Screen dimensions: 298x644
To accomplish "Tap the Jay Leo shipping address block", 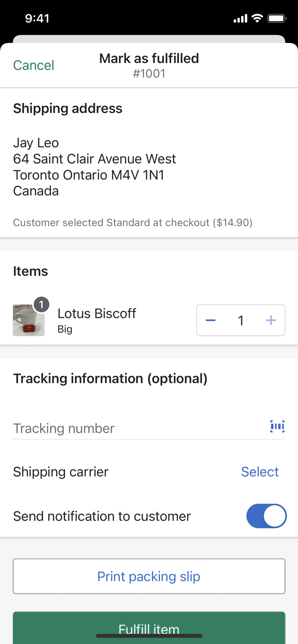I will [95, 167].
